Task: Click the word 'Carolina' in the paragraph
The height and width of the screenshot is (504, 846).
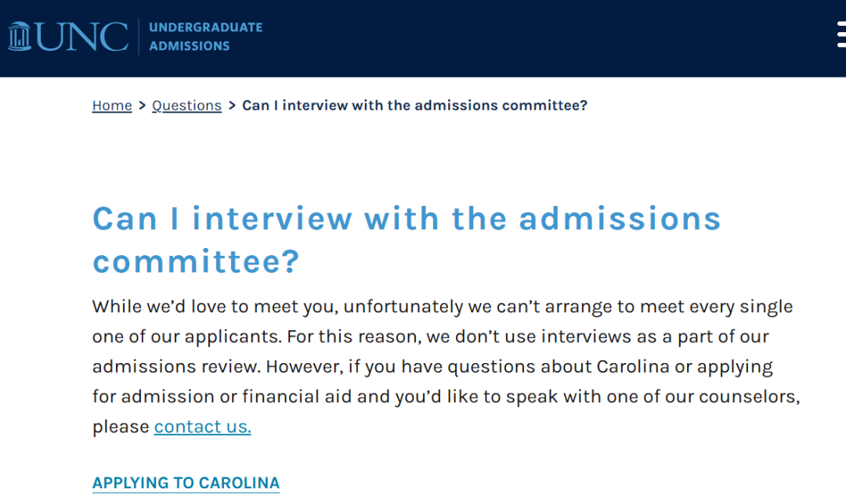Action: [633, 366]
